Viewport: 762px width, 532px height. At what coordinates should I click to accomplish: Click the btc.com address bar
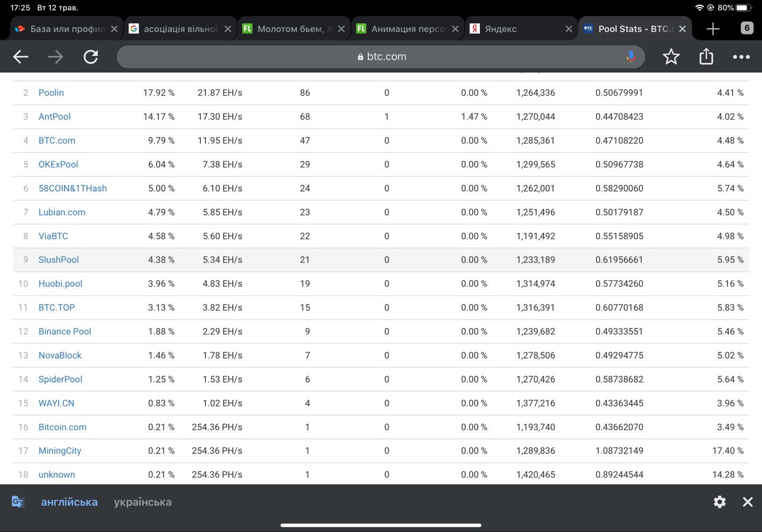point(381,57)
